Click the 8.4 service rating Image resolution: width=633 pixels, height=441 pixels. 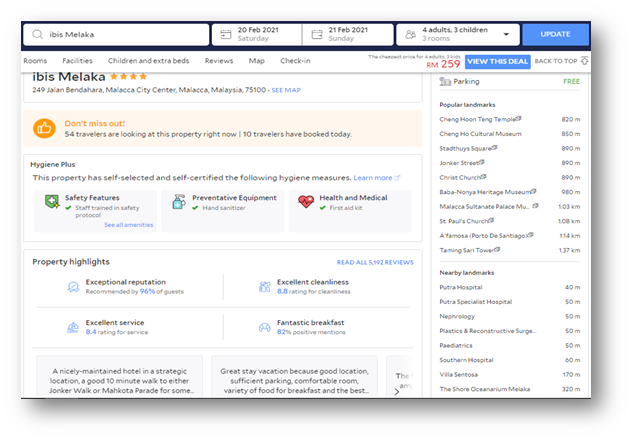click(x=91, y=332)
